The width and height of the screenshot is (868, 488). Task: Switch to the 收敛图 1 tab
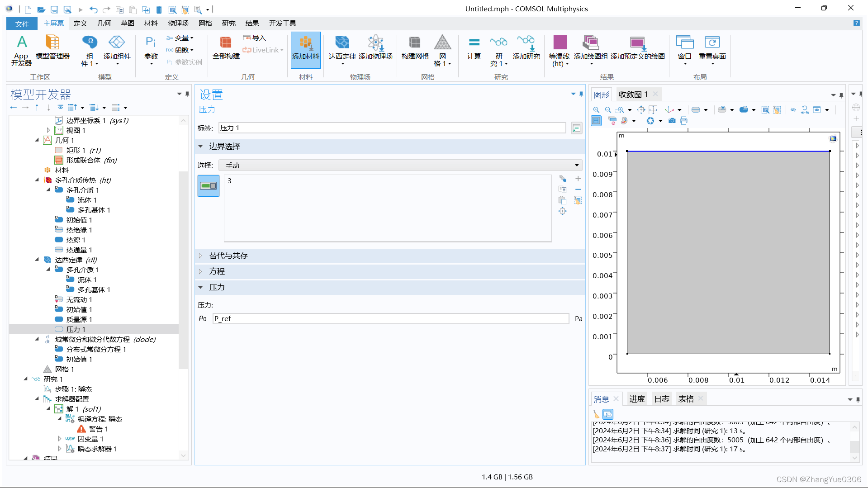click(633, 95)
